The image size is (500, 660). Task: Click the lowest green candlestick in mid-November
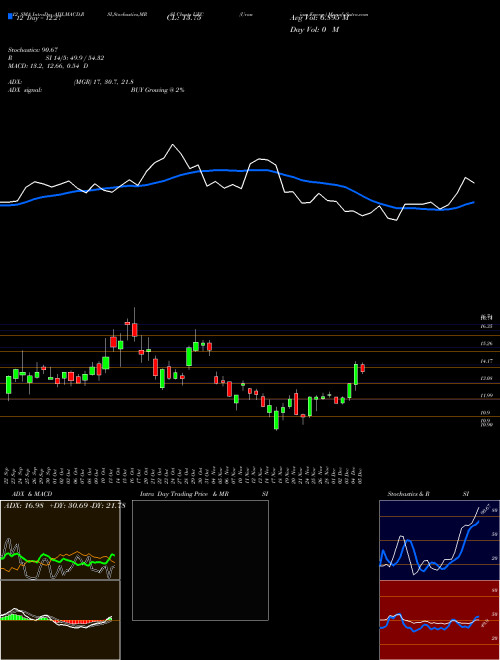pos(277,420)
